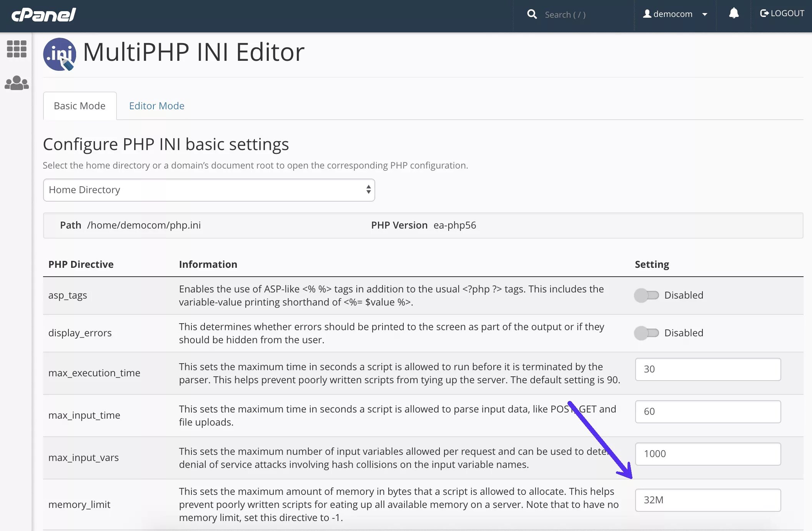The width and height of the screenshot is (812, 531).
Task: Click the notifications bell icon
Action: pos(734,13)
